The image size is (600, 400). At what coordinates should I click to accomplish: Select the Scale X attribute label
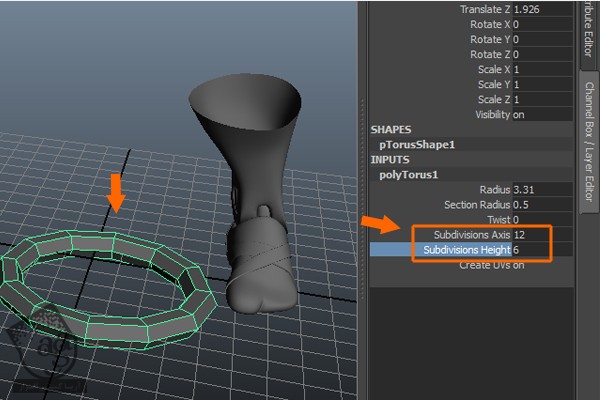[494, 69]
